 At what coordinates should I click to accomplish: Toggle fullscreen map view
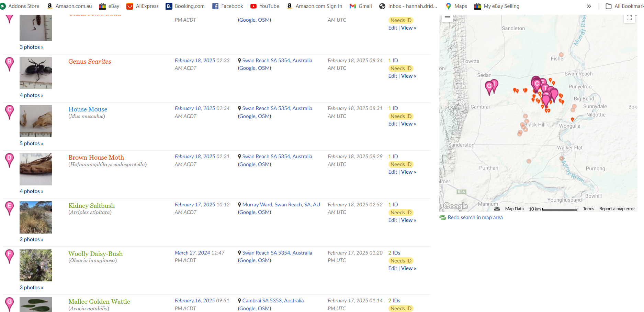[x=629, y=18]
